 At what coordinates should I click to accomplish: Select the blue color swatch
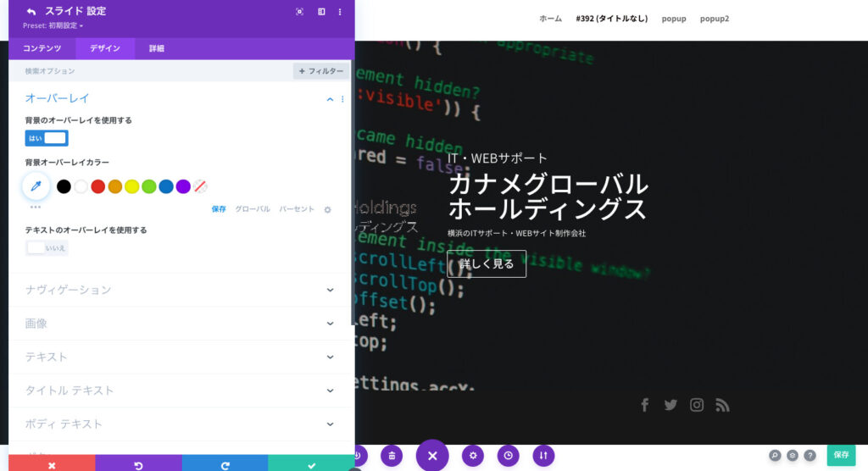point(166,186)
